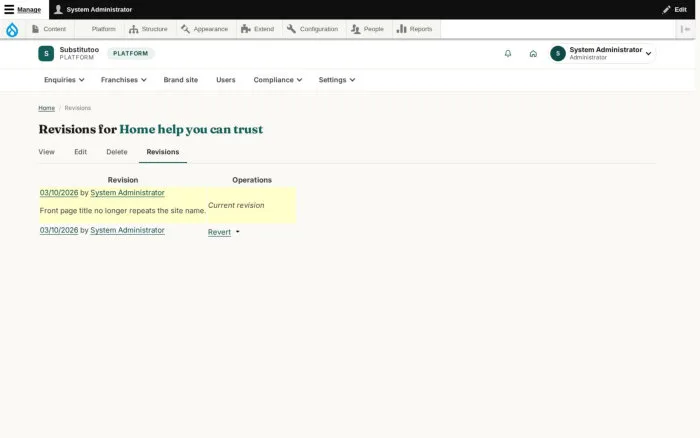The height and width of the screenshot is (438, 700).
Task: Toggle the toolbar orientation button
Action: (685, 29)
